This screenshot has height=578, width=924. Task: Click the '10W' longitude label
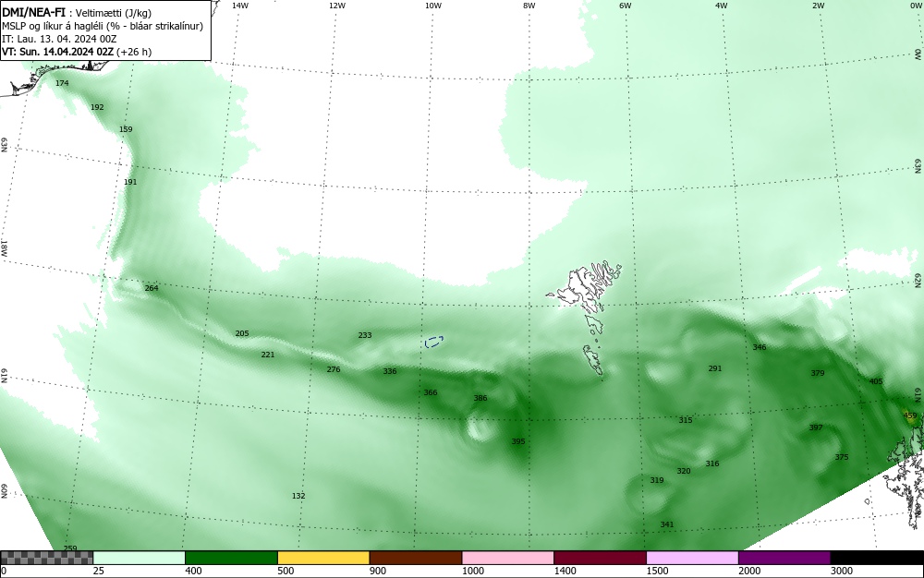click(x=433, y=6)
